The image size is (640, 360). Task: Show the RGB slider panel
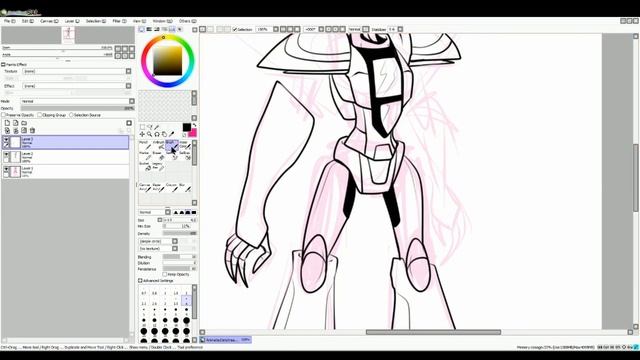149,29
